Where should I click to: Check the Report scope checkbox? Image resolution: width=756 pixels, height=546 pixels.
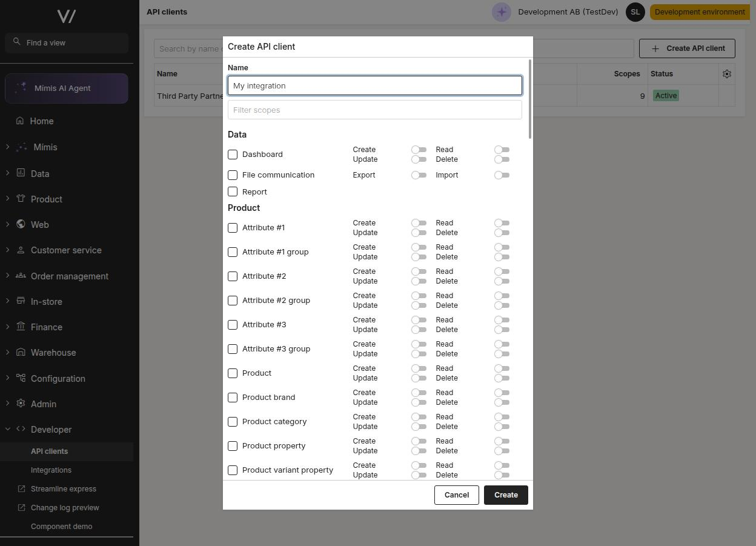(x=233, y=191)
